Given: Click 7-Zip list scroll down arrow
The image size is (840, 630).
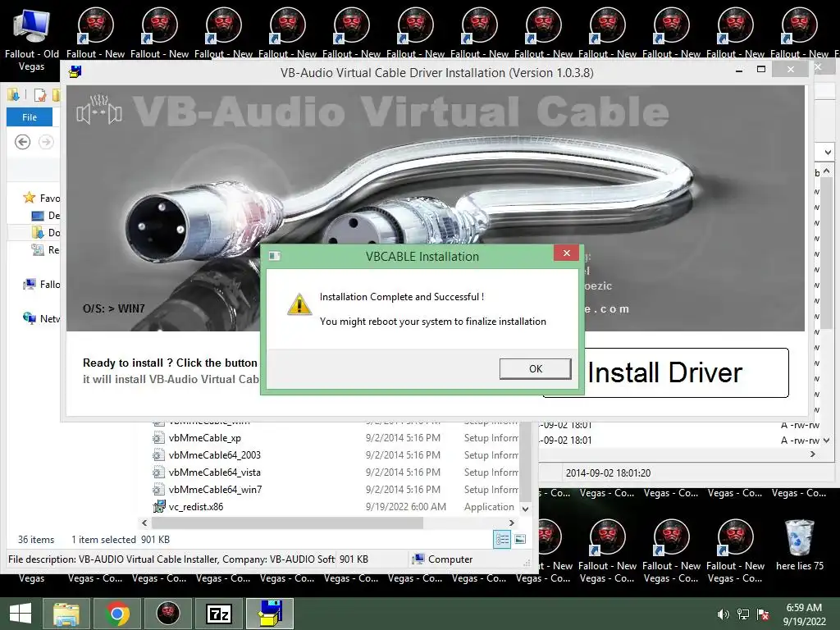Looking at the screenshot, I should pyautogui.click(x=827, y=441).
